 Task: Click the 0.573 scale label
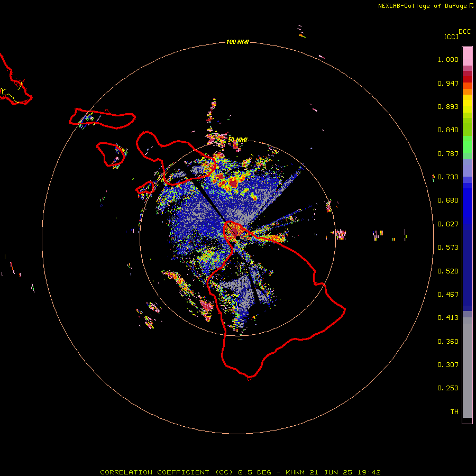[448, 248]
